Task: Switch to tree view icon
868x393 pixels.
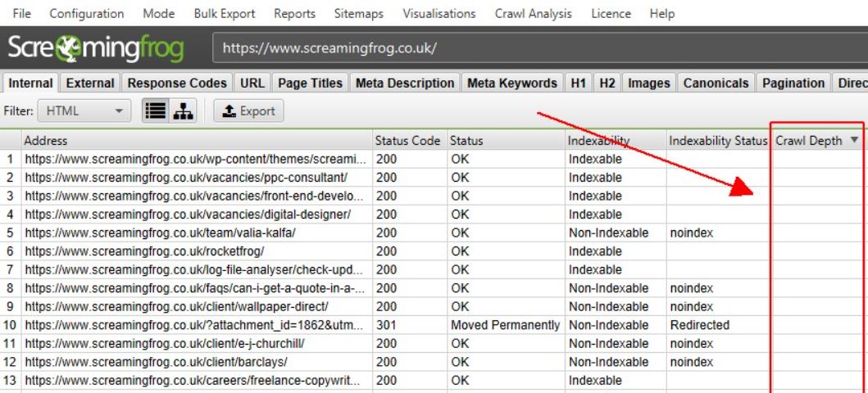Action: 183,111
